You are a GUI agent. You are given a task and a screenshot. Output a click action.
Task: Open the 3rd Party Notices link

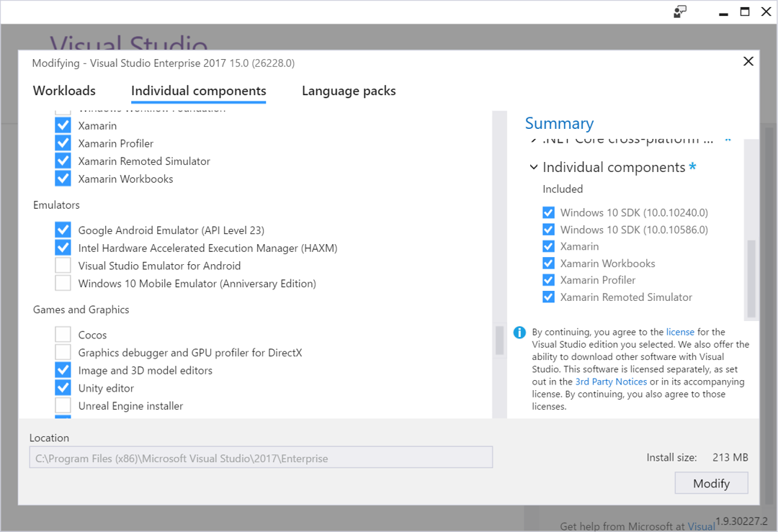(x=611, y=382)
